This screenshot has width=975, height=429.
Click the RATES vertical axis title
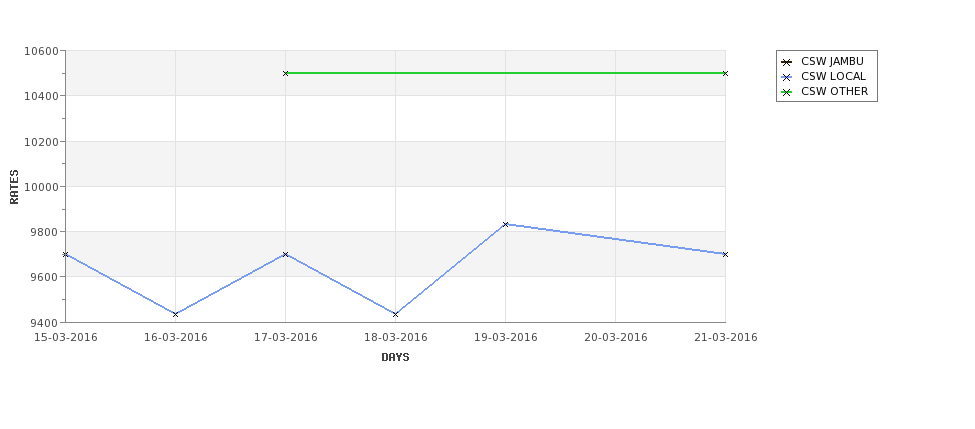click(14, 187)
